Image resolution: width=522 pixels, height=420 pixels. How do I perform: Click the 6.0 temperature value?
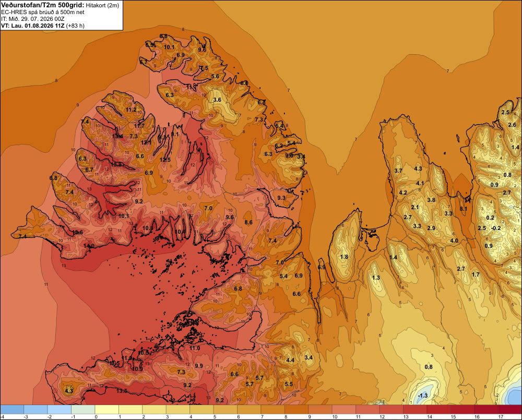[244, 83]
